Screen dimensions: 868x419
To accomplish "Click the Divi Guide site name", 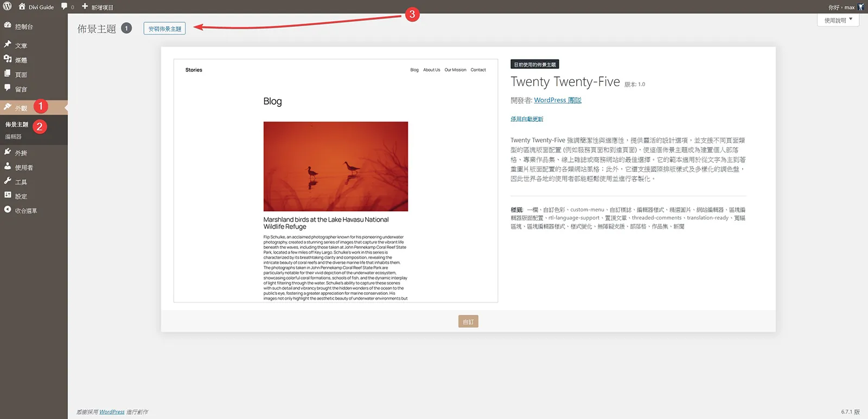I will pos(41,7).
